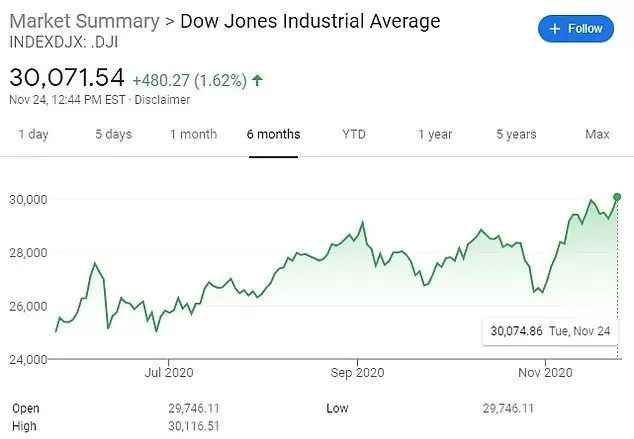Click the green data point marker on chart
Viewport: 634px width, 439px height.
point(617,197)
